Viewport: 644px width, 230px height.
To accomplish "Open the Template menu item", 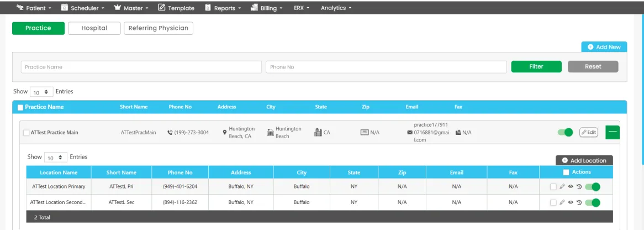I will click(176, 8).
